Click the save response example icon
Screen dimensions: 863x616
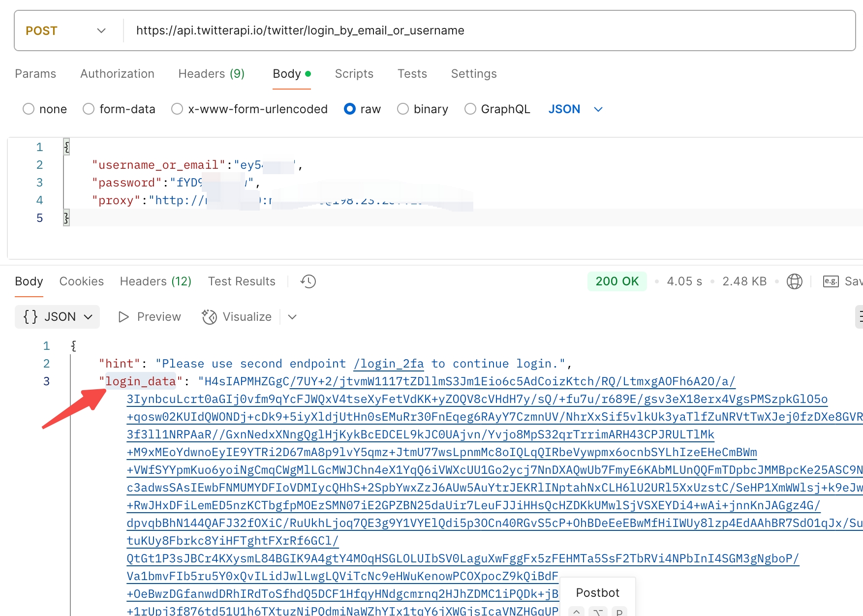tap(831, 281)
